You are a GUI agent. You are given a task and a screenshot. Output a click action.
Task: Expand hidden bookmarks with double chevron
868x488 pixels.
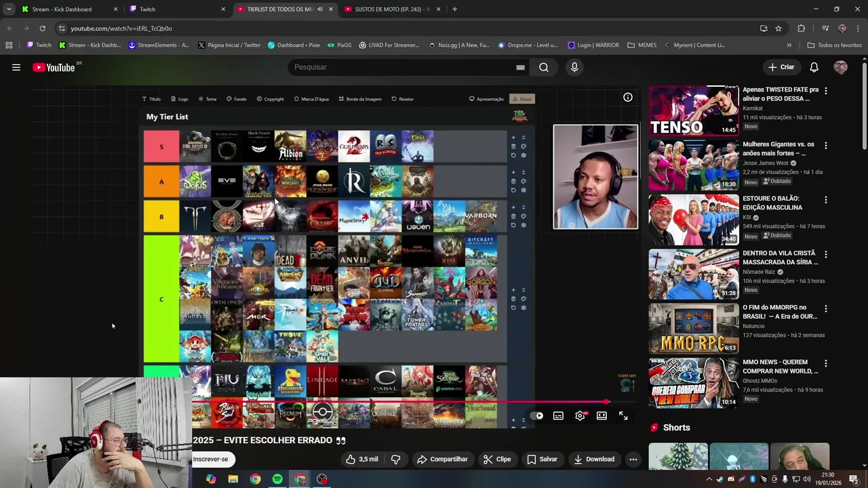pyautogui.click(x=789, y=45)
